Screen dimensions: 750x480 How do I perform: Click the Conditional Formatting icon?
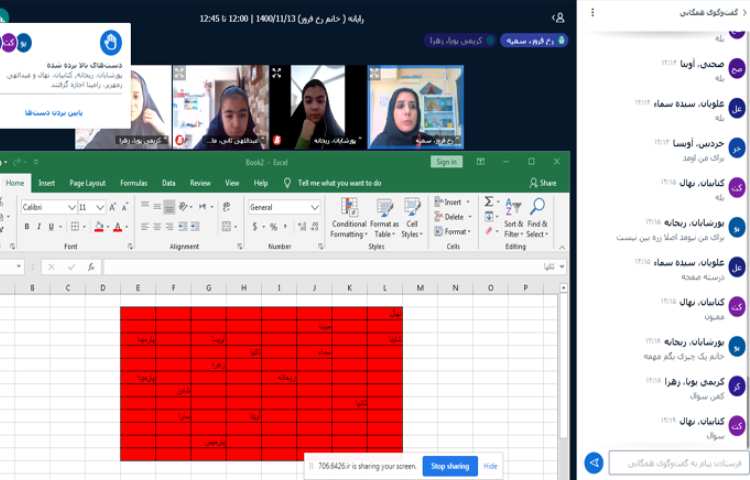[348, 208]
